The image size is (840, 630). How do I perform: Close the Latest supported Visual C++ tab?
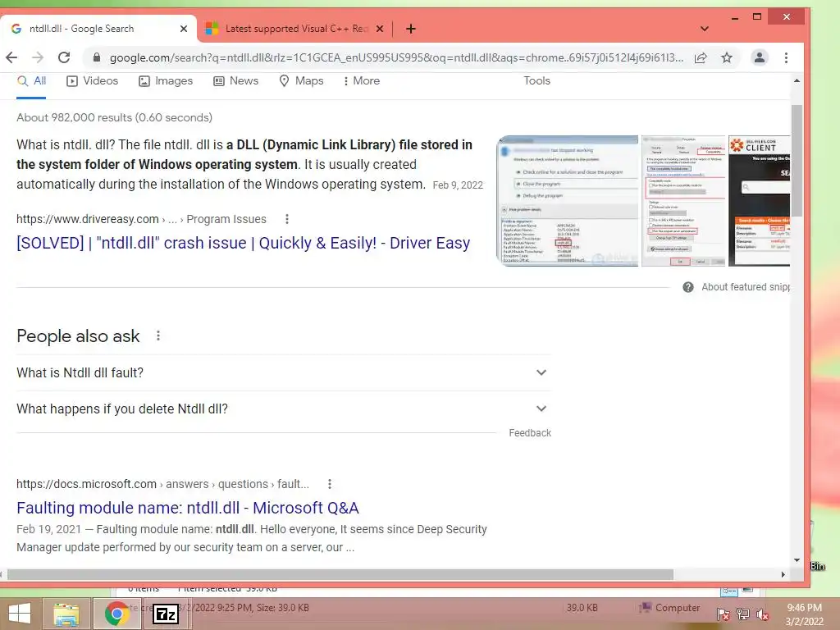click(380, 29)
